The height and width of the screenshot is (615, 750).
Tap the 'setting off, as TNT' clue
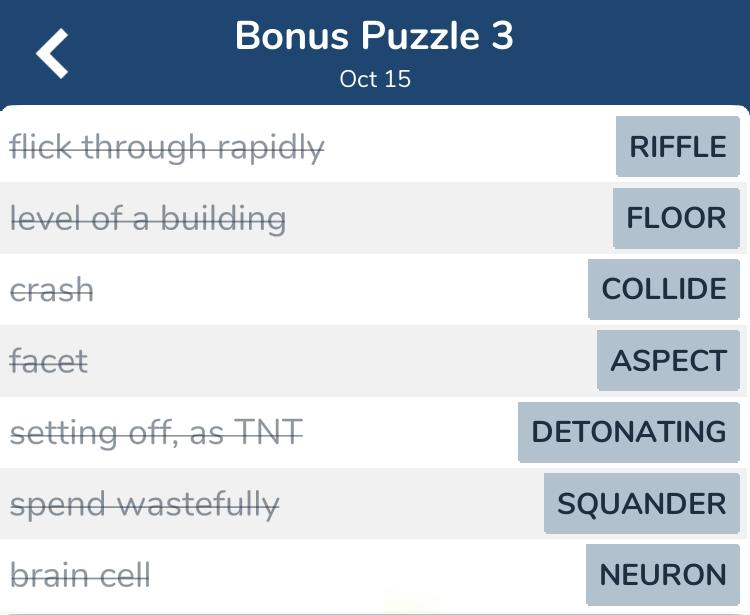156,432
